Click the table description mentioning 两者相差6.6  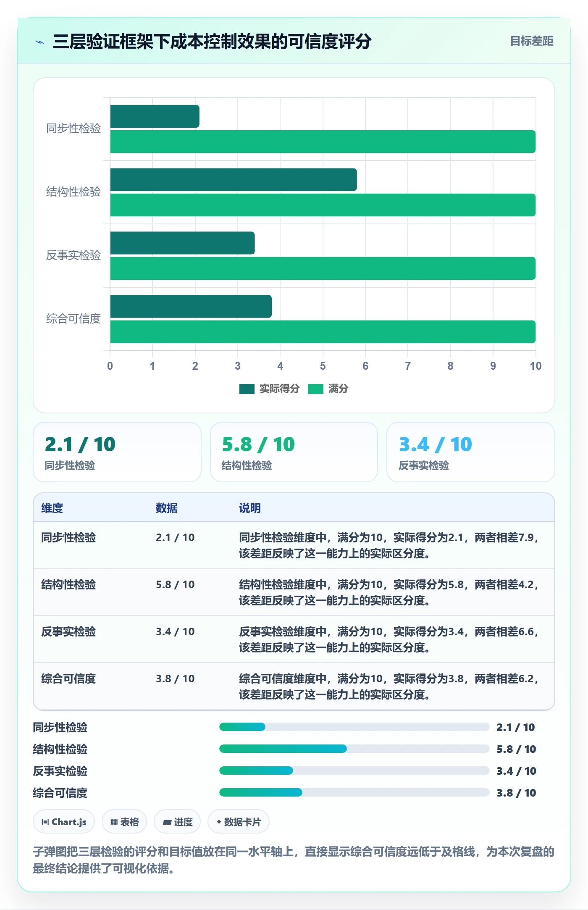pos(389,639)
